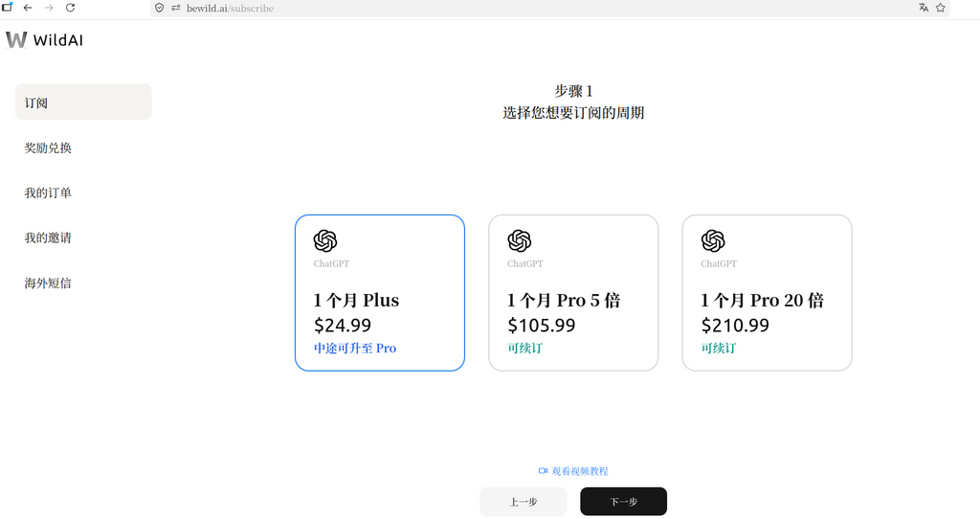
Task: Click 可续订 on the $105.99 card
Action: 525,349
